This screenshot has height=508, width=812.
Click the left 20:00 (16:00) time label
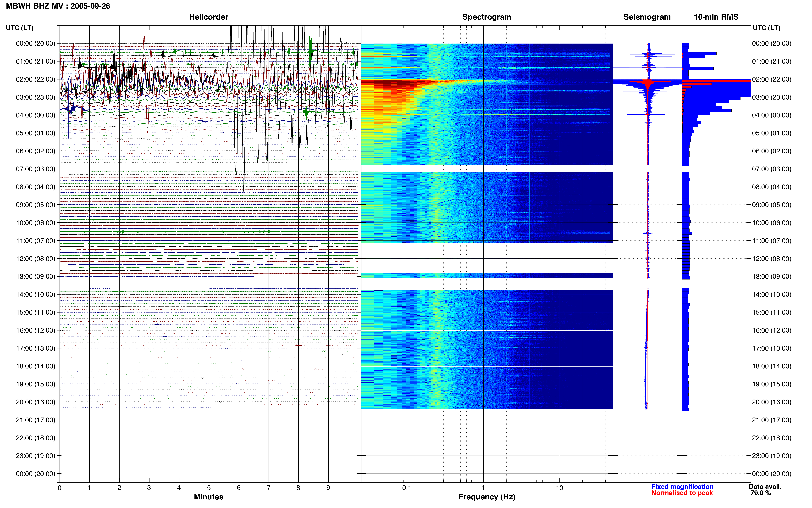point(35,402)
